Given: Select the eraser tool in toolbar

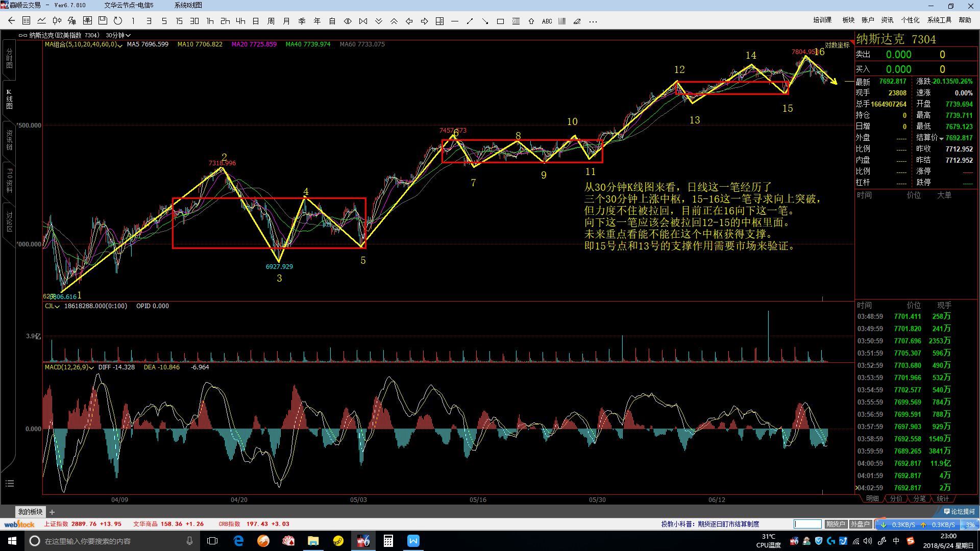Looking at the screenshot, I should (x=577, y=21).
